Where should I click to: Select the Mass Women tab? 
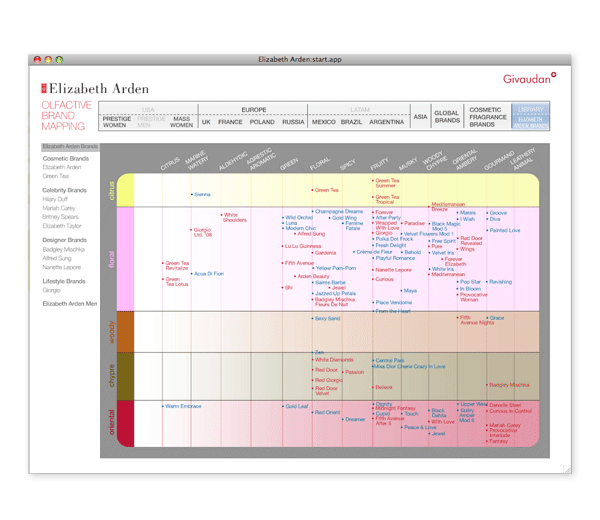(181, 122)
